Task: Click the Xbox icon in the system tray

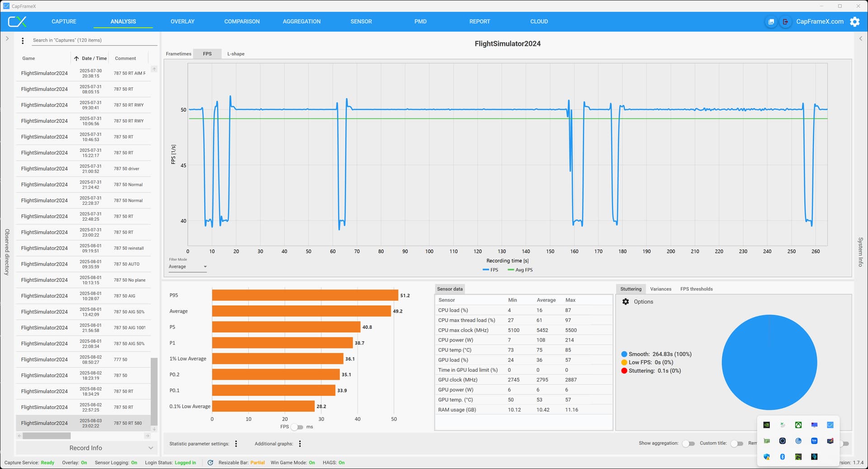Action: 798,425
